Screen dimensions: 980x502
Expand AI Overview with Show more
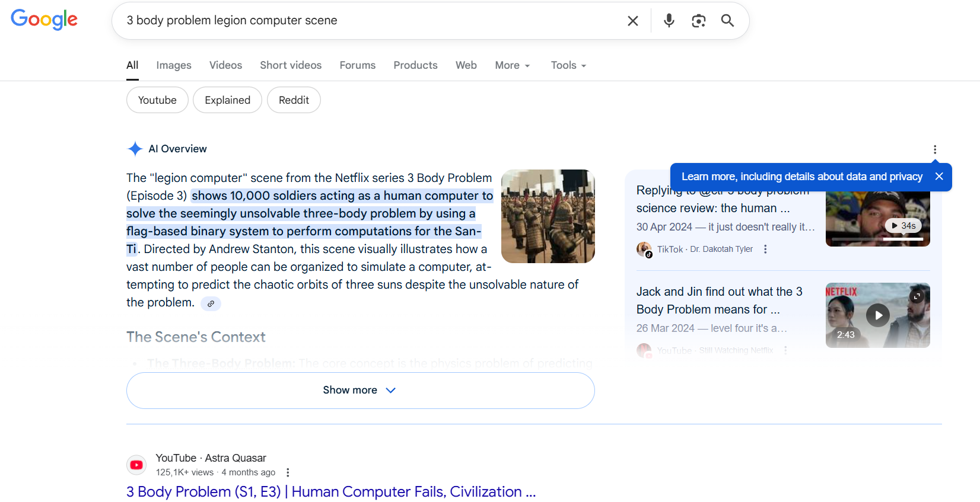[360, 390]
